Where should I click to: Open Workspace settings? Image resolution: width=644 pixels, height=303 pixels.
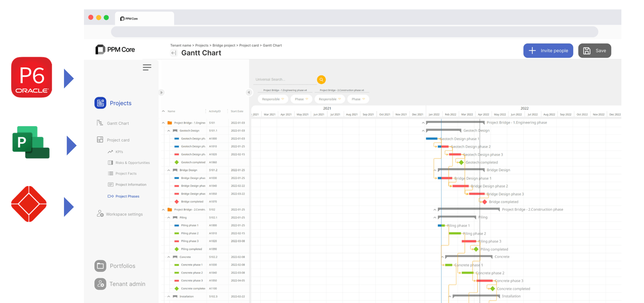click(x=120, y=214)
